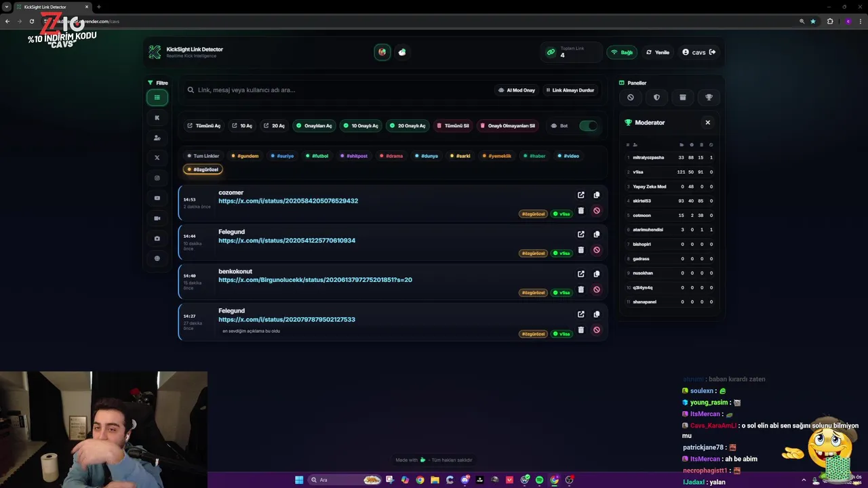This screenshot has height=488, width=868.
Task: Select the #haber tag filter
Action: click(x=534, y=156)
